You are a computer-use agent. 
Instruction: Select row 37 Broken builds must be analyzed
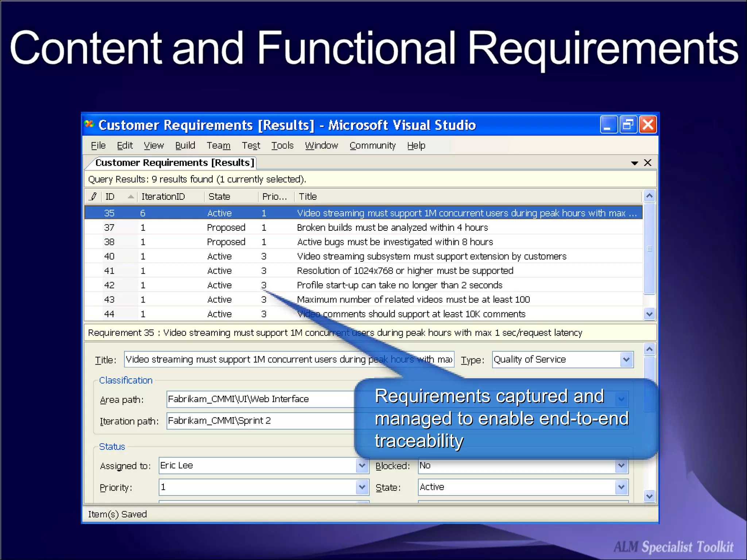363,227
